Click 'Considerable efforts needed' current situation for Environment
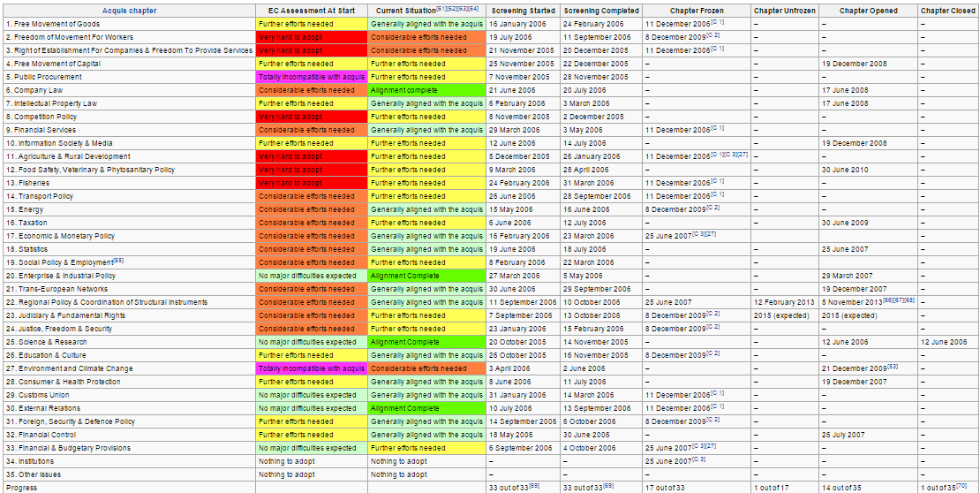 pos(426,368)
